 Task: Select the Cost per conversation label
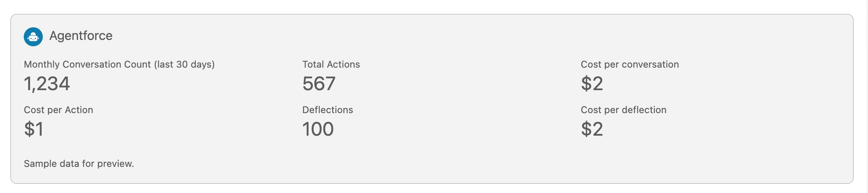tap(630, 64)
